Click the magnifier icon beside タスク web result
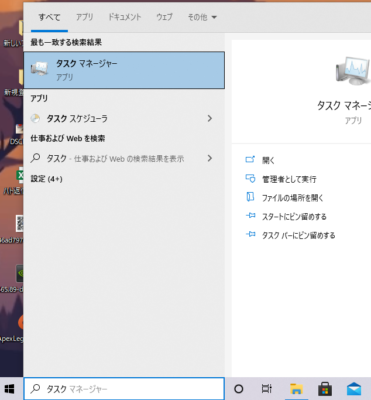 click(35, 158)
